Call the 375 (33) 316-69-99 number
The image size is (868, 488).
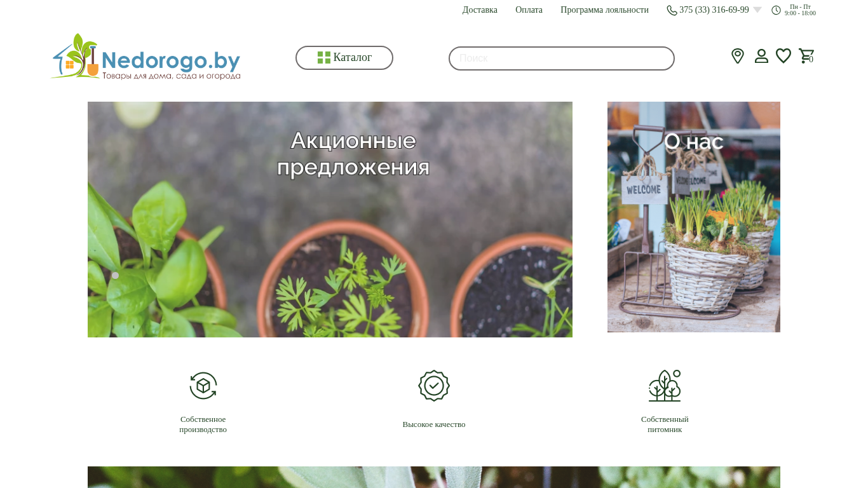(714, 10)
